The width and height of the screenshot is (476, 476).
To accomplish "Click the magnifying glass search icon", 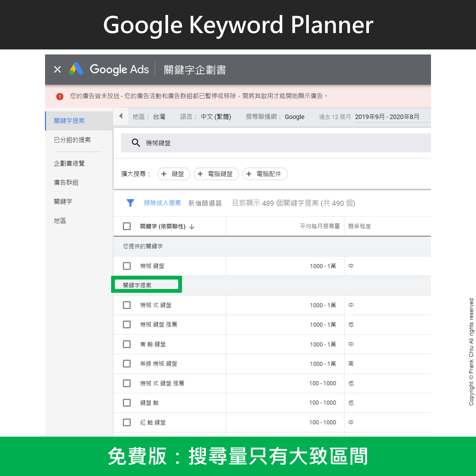I will 136,143.
